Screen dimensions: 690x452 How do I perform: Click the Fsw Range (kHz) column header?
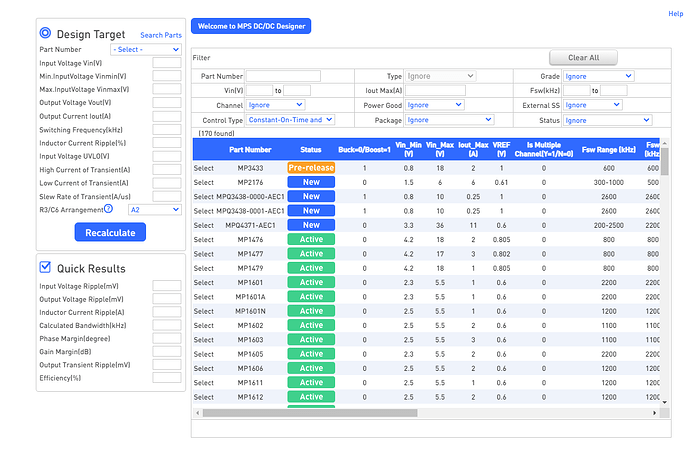(x=609, y=150)
